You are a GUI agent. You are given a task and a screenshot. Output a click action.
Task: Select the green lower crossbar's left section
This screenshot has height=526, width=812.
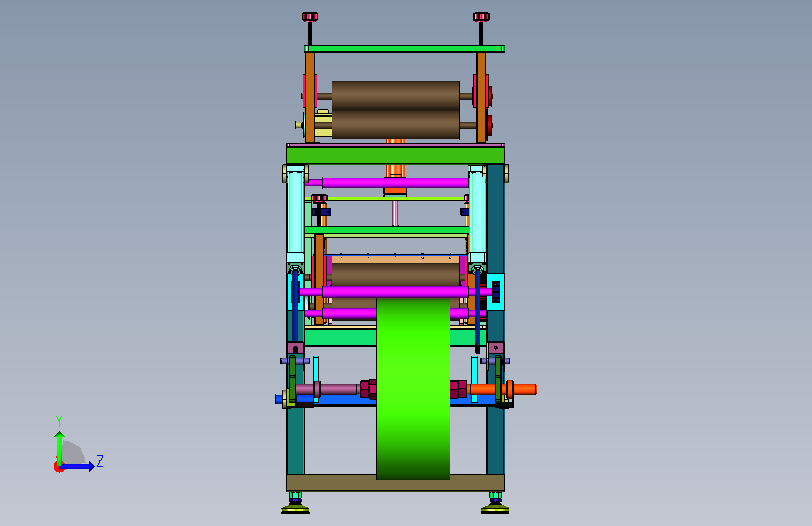point(341,337)
